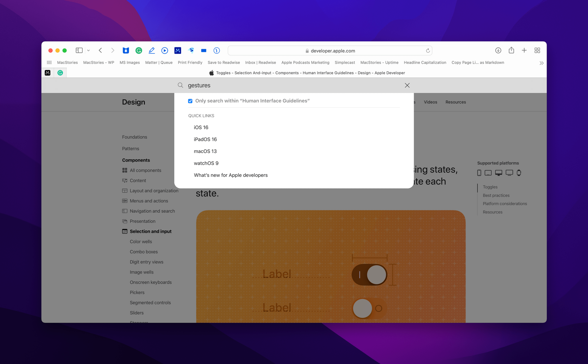Open Color wells page
This screenshot has width=588, height=364.
pos(141,242)
